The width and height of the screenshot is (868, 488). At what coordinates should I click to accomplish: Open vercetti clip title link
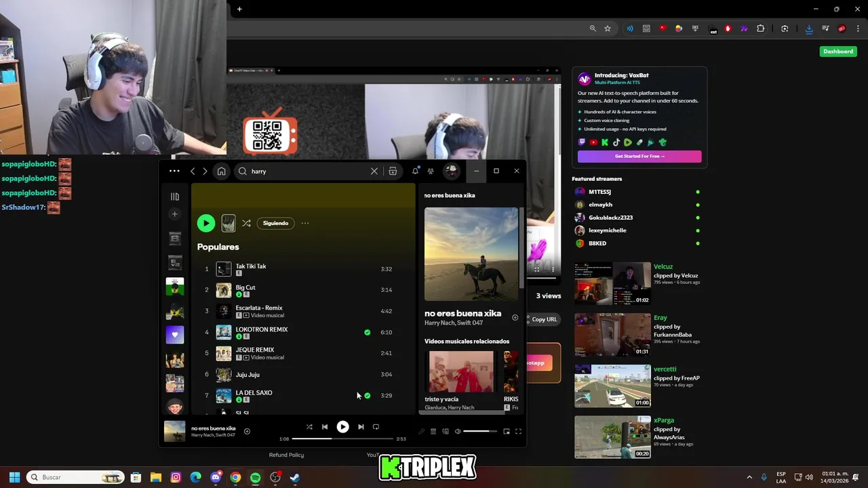coord(665,369)
